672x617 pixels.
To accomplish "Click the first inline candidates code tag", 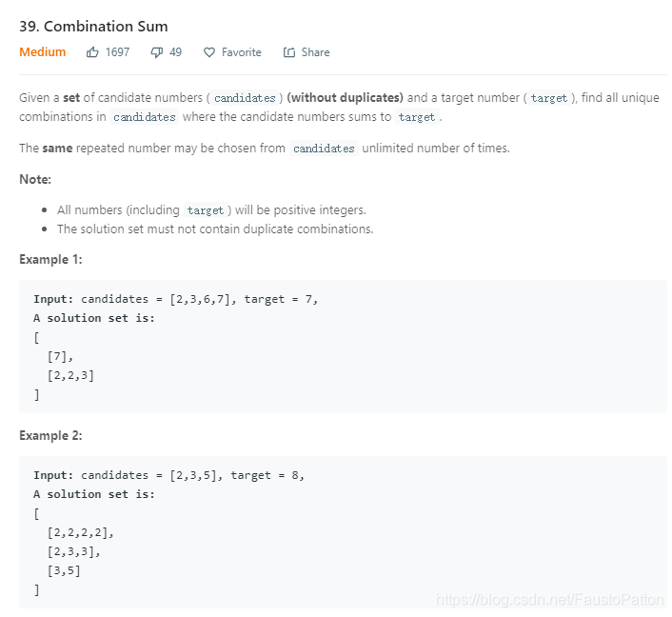I will point(245,98).
